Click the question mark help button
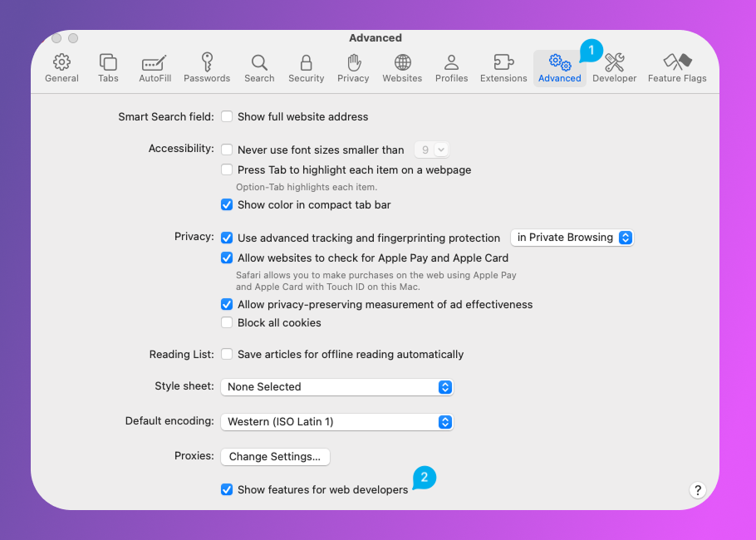 pyautogui.click(x=698, y=490)
